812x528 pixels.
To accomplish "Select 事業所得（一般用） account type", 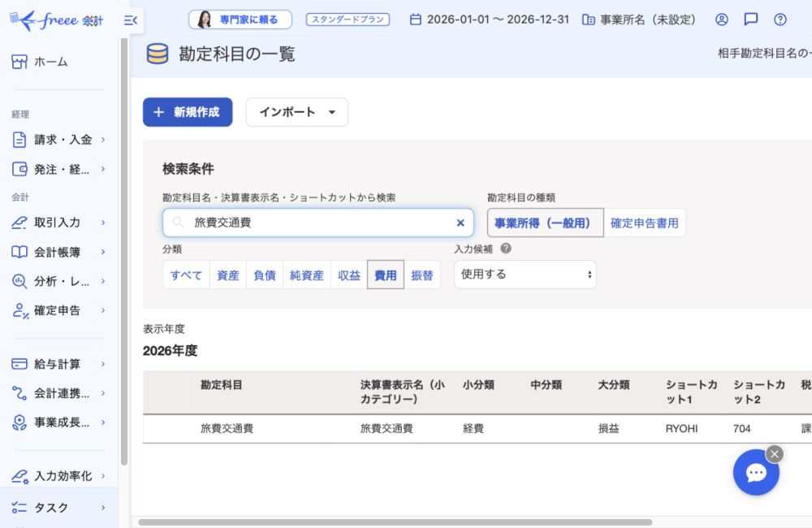I will [x=546, y=223].
